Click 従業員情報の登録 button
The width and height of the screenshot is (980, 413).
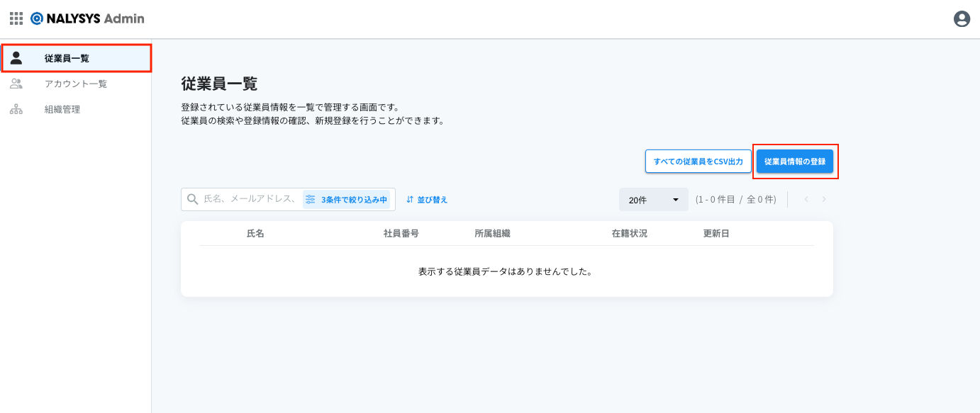pyautogui.click(x=795, y=162)
